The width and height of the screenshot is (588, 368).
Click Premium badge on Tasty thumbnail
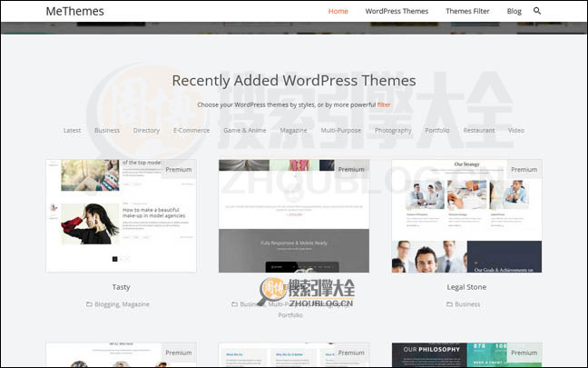pyautogui.click(x=179, y=169)
